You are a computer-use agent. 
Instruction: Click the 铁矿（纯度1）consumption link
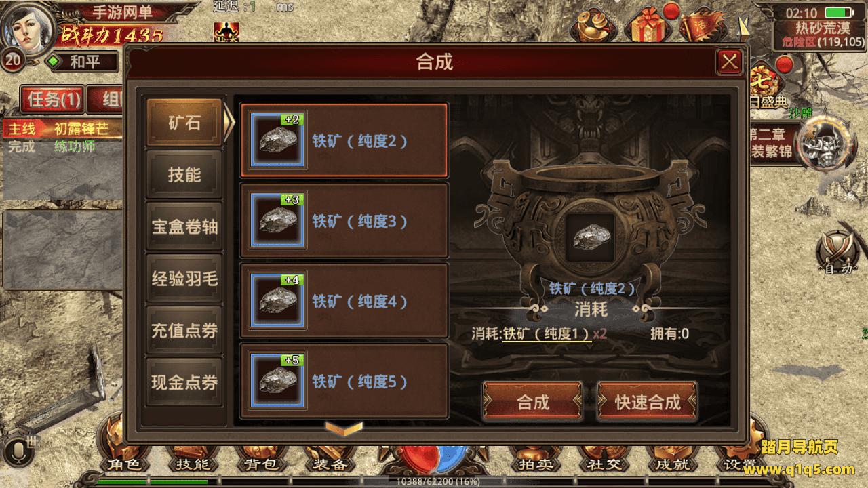coord(547,333)
